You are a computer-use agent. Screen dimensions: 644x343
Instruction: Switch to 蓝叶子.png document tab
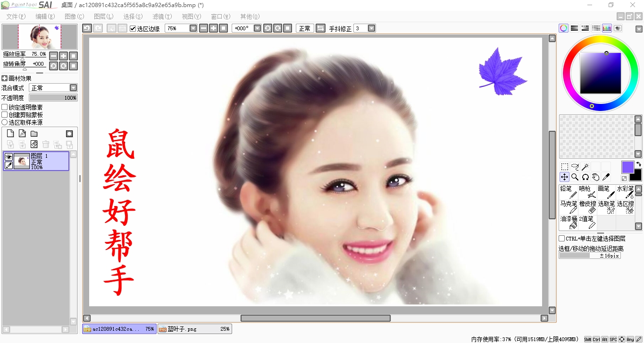click(x=194, y=329)
